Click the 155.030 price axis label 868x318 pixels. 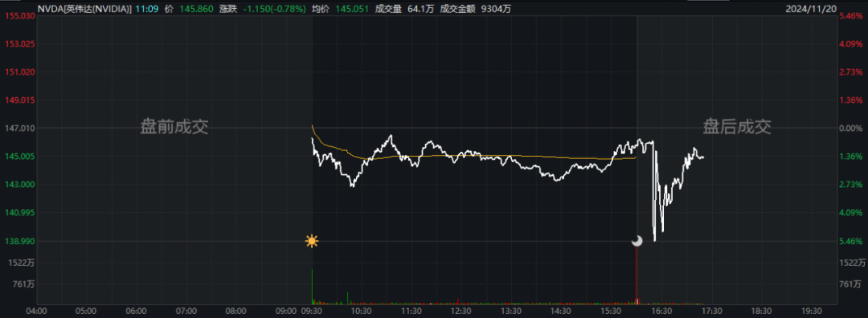[x=21, y=17]
